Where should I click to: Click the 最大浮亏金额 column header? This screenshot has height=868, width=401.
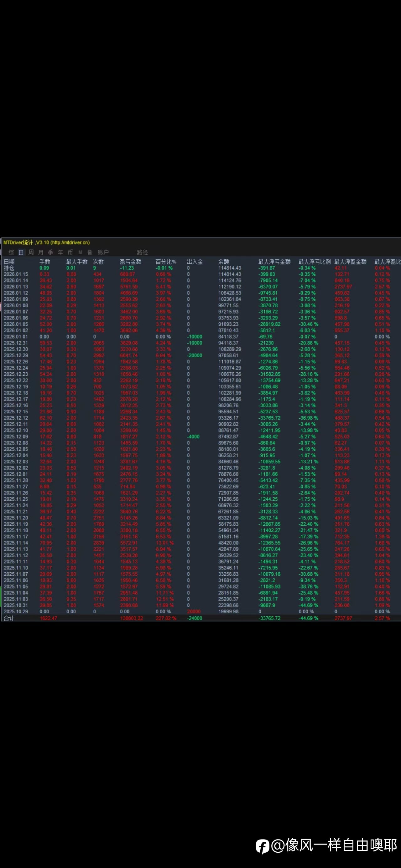tap(274, 262)
